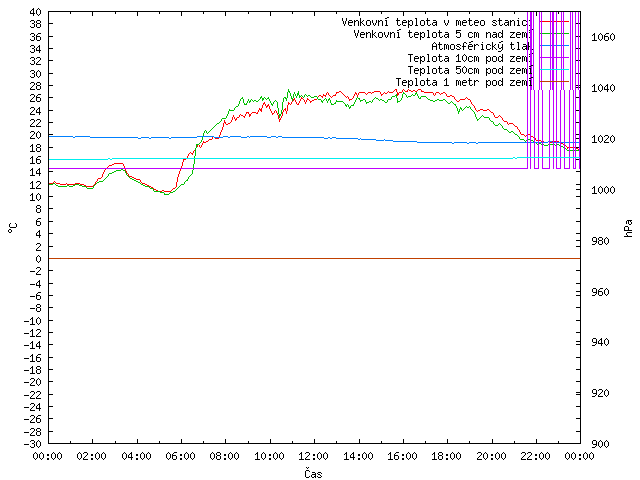Viewport: 640px width, 480px height.
Task: Click the 20:00 time tick label
Action: tap(491, 456)
